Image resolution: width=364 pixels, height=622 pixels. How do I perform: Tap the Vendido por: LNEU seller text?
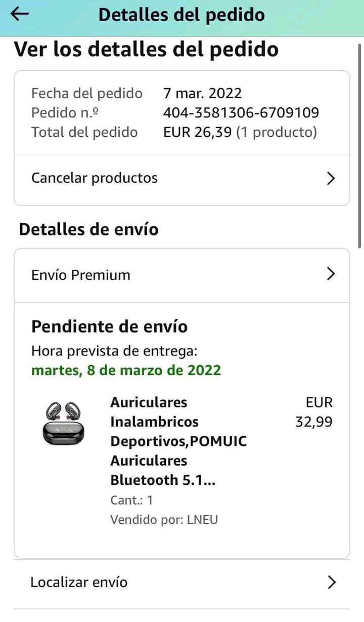point(164,519)
